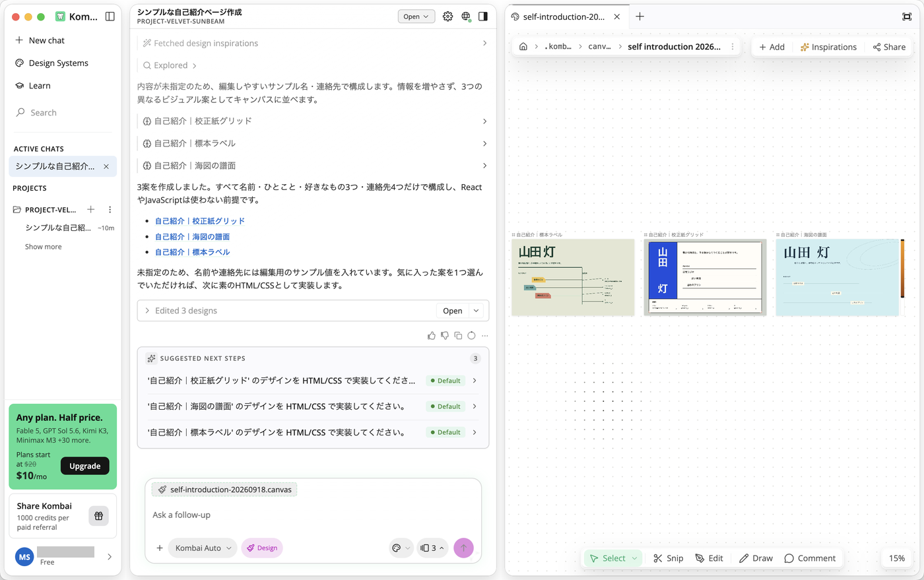Add attachment with plus icon in prompt

tap(160, 548)
